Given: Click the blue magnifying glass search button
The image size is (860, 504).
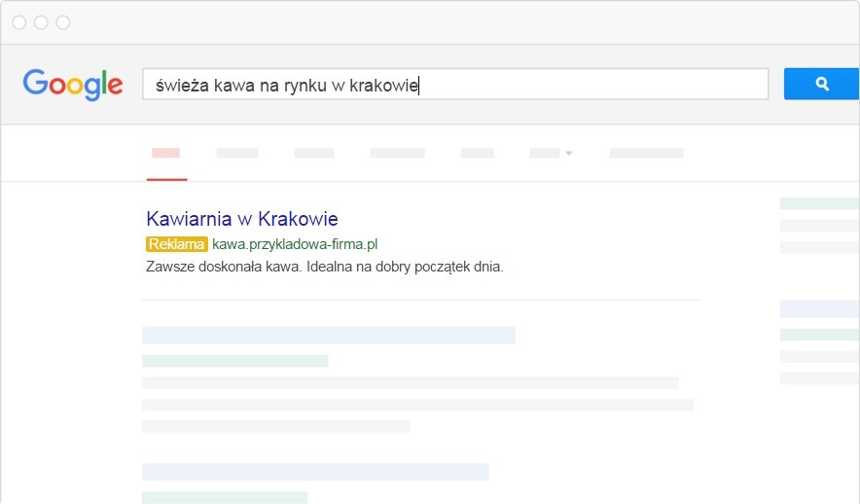Looking at the screenshot, I should (821, 84).
